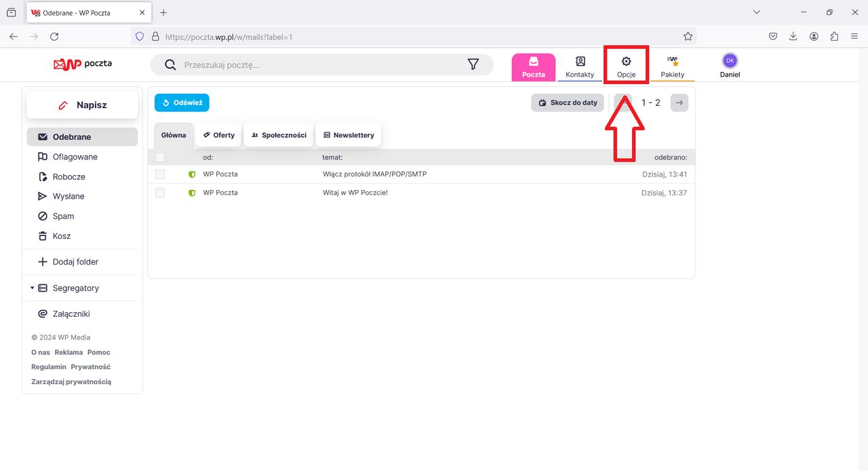This screenshot has width=868, height=471.
Task: Open message Włącz protokół IMAP/POP/SMTP
Action: point(375,174)
